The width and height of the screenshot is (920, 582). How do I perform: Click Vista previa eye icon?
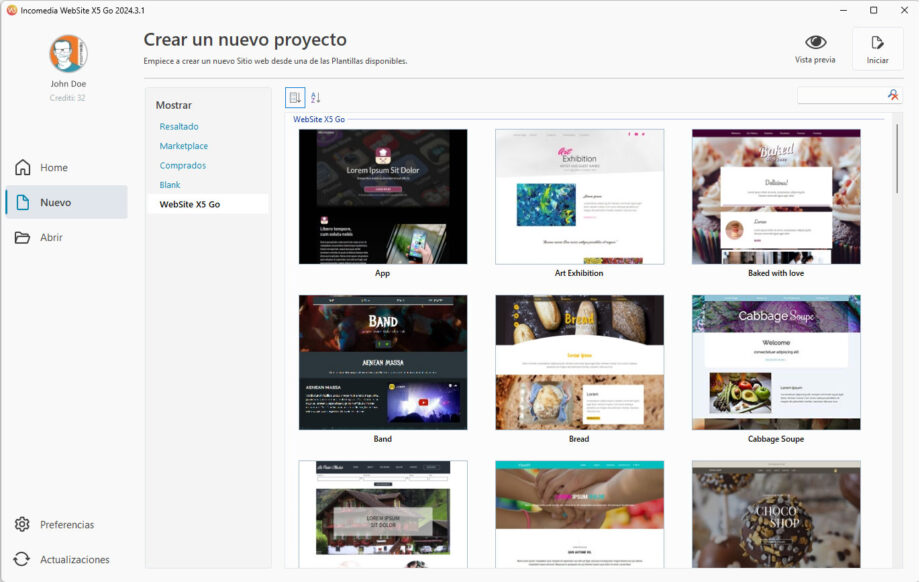816,42
